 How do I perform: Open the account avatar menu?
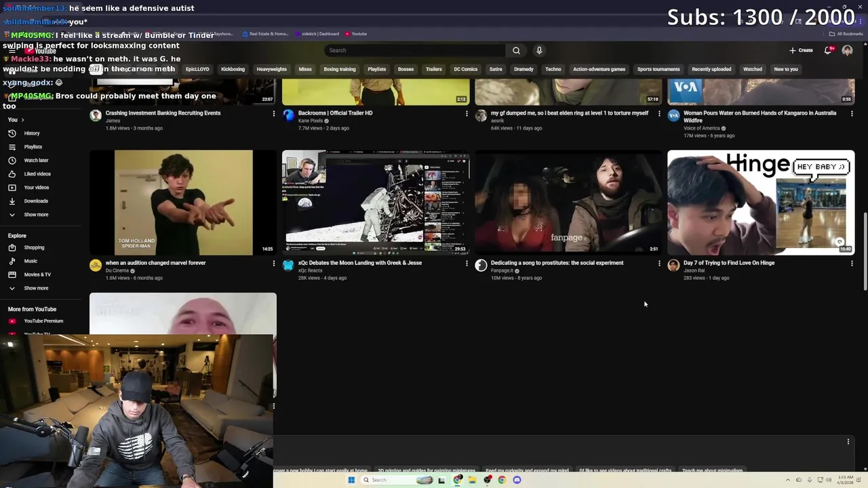pos(847,50)
